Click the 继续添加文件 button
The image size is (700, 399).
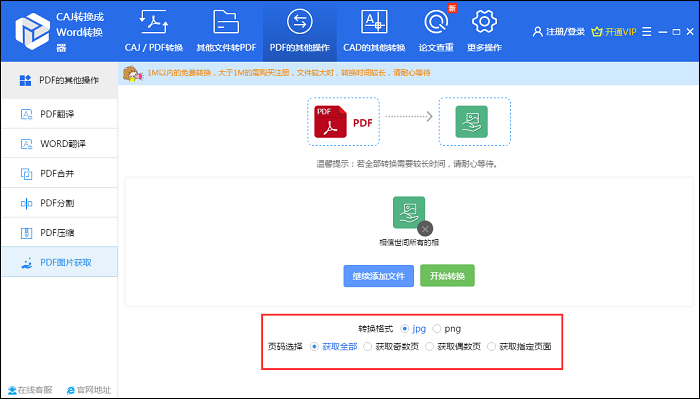pos(379,276)
